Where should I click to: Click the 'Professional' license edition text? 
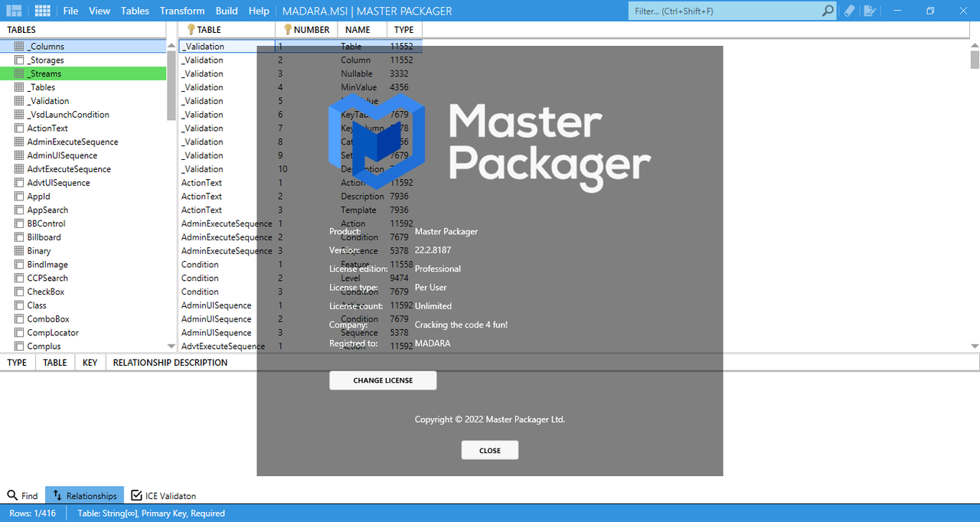(438, 269)
